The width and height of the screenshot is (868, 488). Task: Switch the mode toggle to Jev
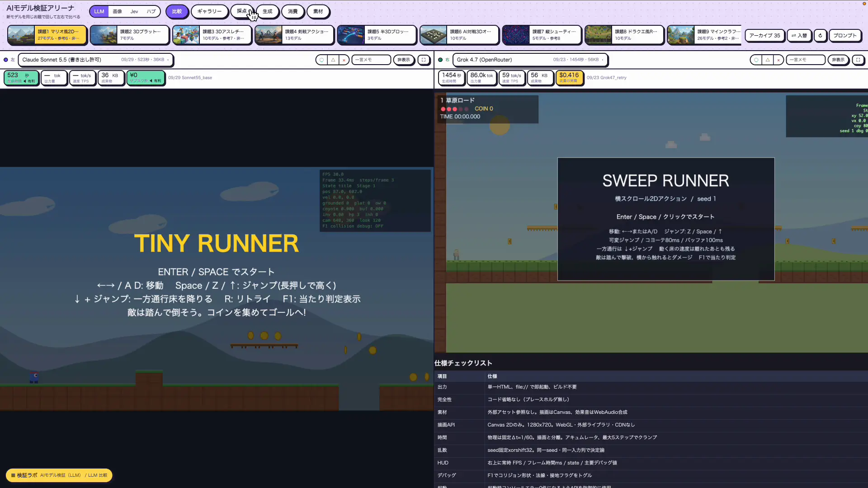(x=134, y=11)
